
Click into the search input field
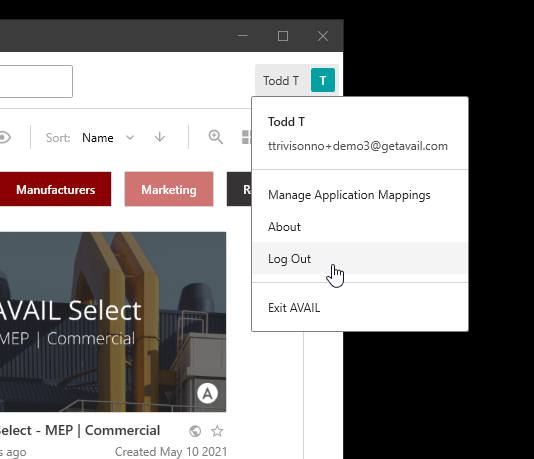pyautogui.click(x=36, y=81)
